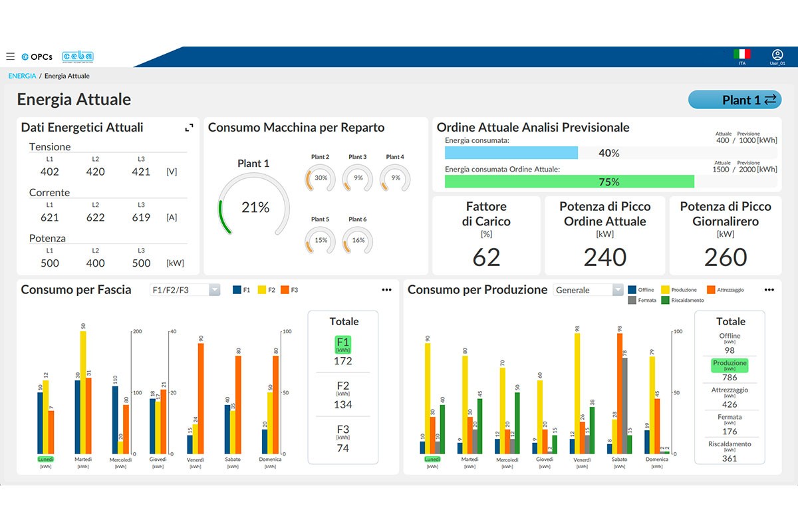The image size is (798, 532).
Task: Click the OPCs logo
Action: (x=37, y=57)
